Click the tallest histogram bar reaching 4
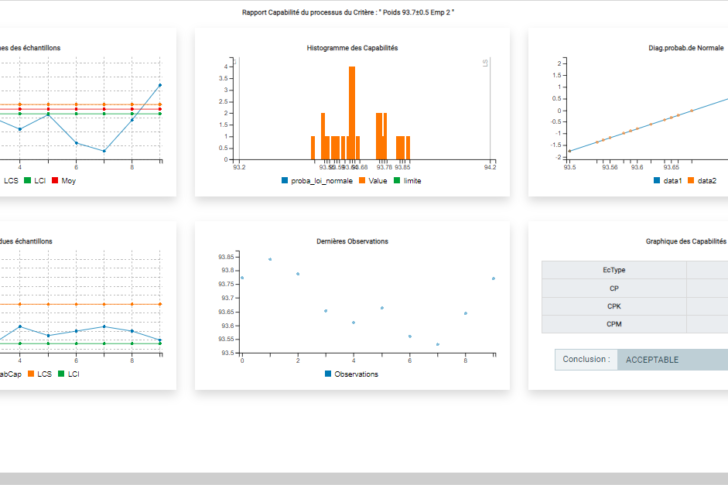Screen dimensions: 728x485 pyautogui.click(x=352, y=113)
